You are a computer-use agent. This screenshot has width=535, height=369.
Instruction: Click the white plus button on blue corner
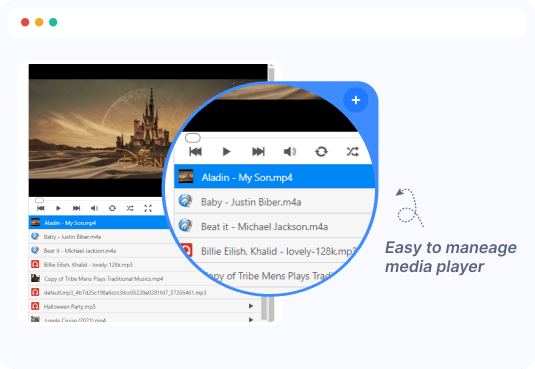point(356,100)
